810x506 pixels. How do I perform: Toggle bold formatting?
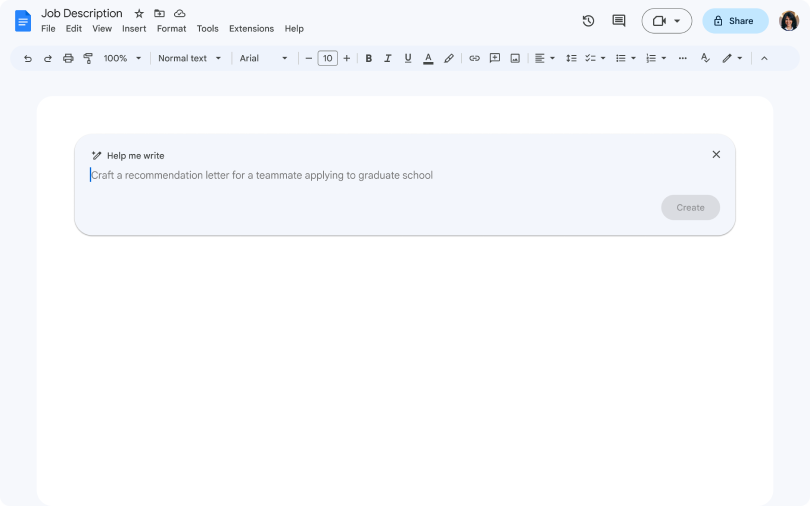[368, 58]
